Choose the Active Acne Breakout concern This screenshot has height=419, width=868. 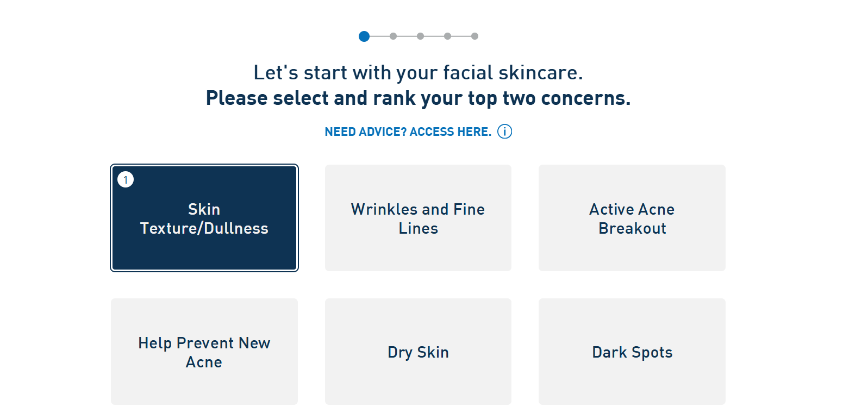[x=632, y=218]
